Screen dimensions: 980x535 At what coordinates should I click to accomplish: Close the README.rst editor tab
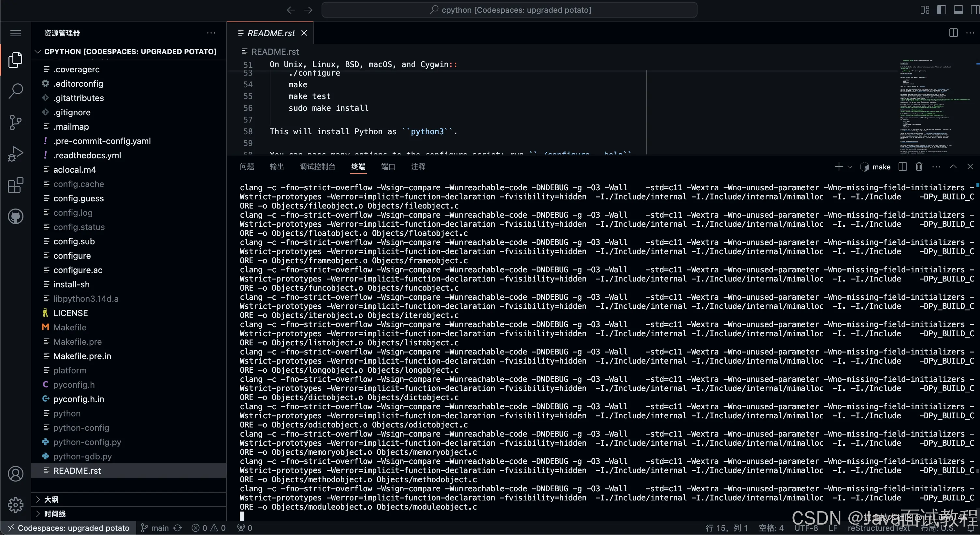[304, 33]
